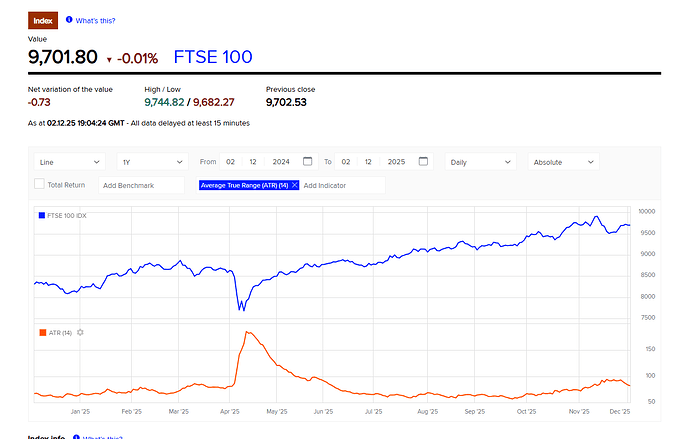Open the To date calendar icon
Viewport: 690px width, 439px height.
pos(423,161)
